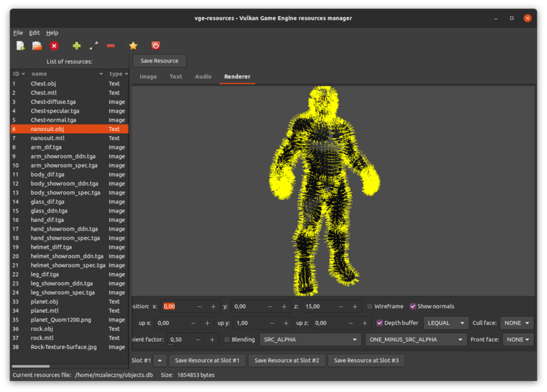Uncheck the Show normals checkbox
Screen dimensions: 547x392
413,307
